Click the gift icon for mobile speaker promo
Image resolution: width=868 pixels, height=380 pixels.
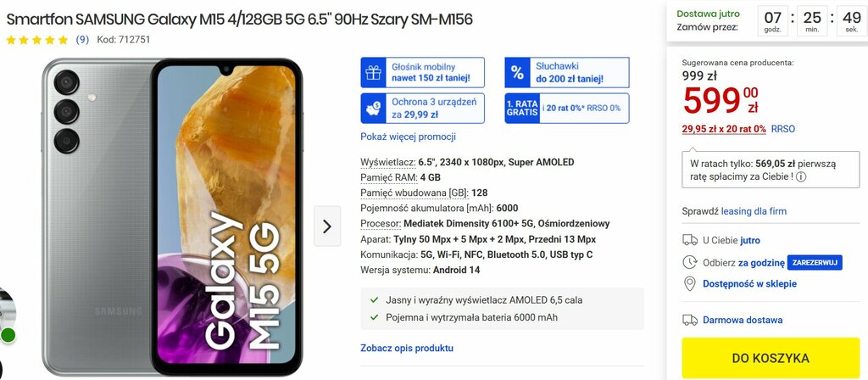374,73
